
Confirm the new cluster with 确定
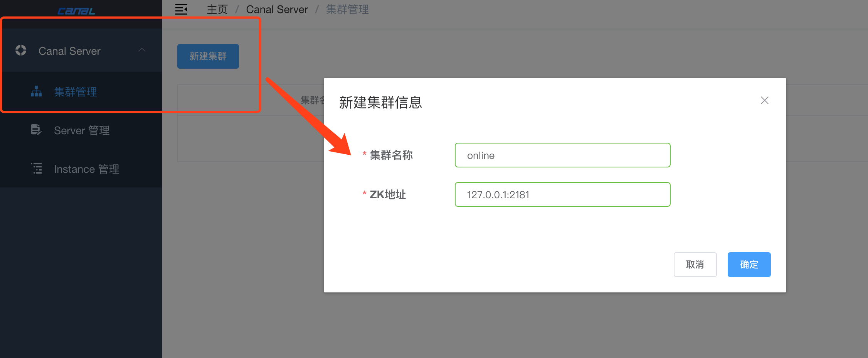pos(749,265)
